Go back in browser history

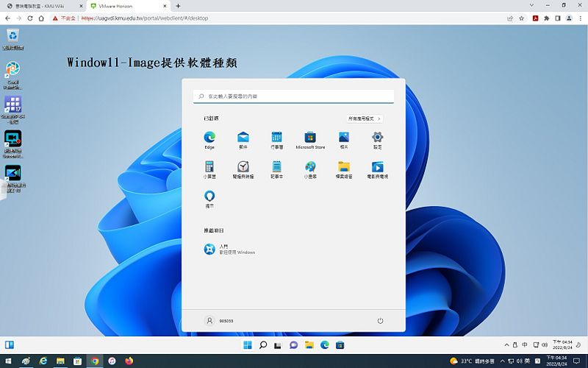(7, 18)
